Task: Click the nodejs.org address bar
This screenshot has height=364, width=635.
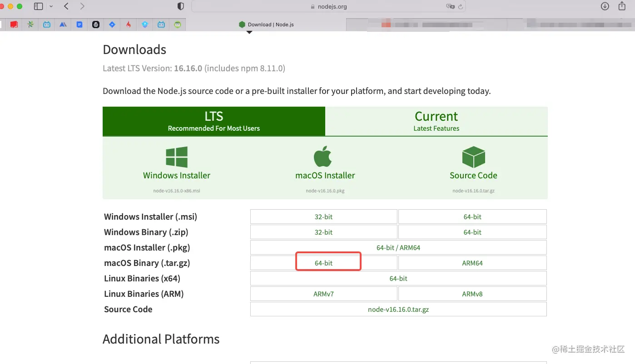Action: 328,6
